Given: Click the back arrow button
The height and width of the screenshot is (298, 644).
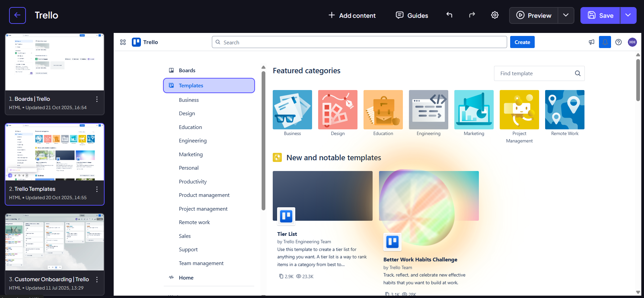Looking at the screenshot, I should 17,15.
